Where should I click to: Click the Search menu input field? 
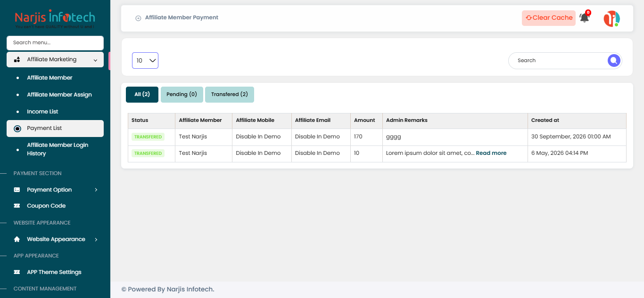[x=55, y=43]
